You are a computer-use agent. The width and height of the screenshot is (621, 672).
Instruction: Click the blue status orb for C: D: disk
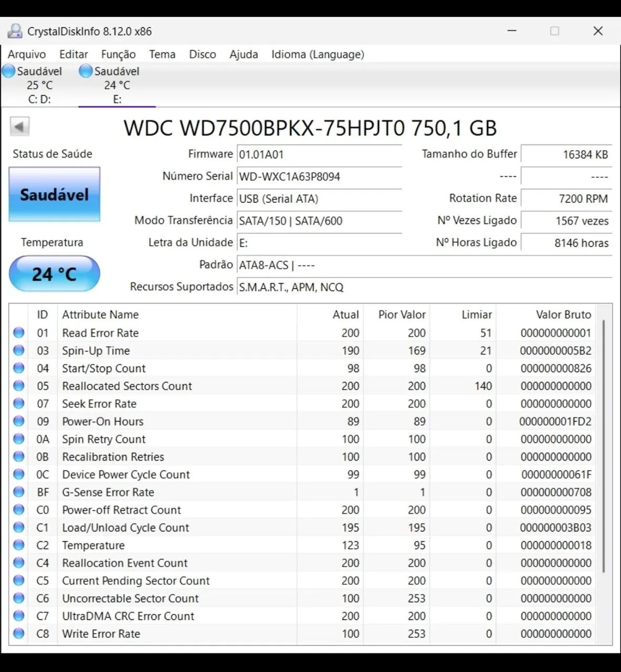tap(8, 71)
